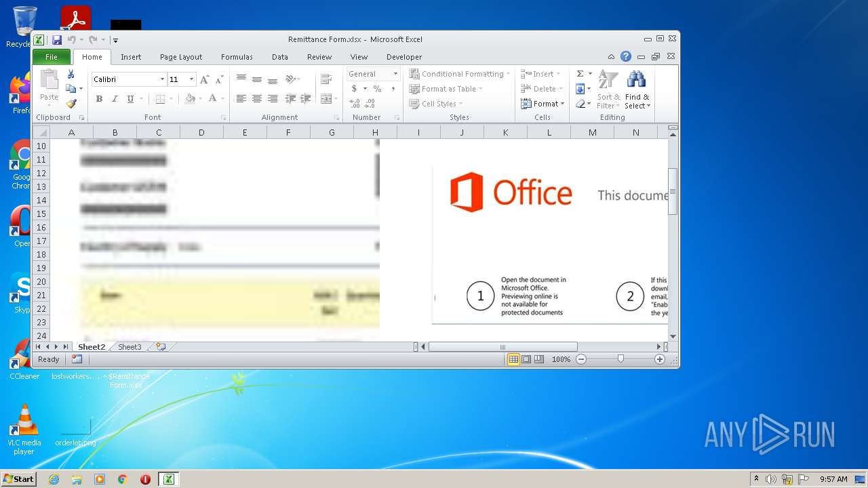Switch to the Sheet3 worksheet tab
This screenshot has width=868, height=488.
[x=130, y=347]
